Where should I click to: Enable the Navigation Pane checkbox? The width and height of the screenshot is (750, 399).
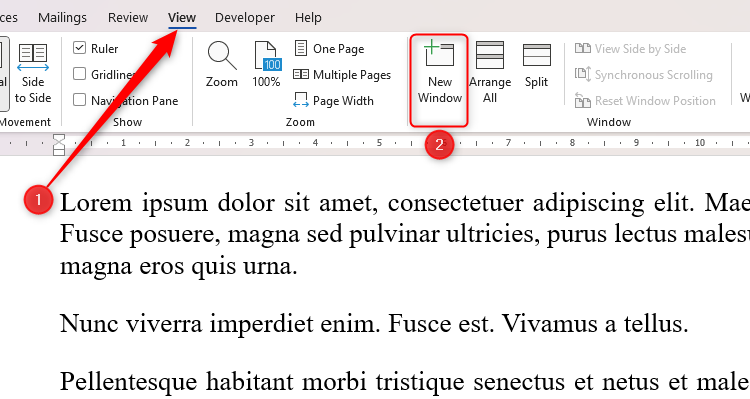click(x=79, y=100)
